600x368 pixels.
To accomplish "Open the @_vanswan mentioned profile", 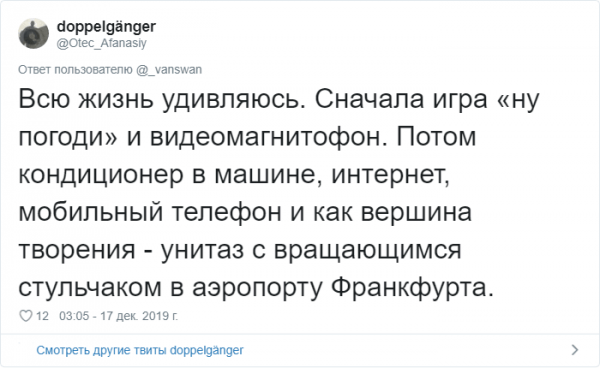I will [x=169, y=70].
